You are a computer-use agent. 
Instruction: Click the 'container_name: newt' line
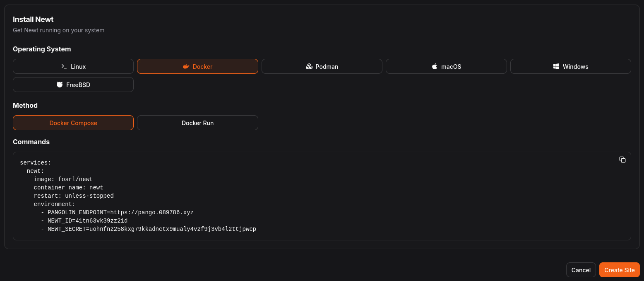pyautogui.click(x=69, y=188)
